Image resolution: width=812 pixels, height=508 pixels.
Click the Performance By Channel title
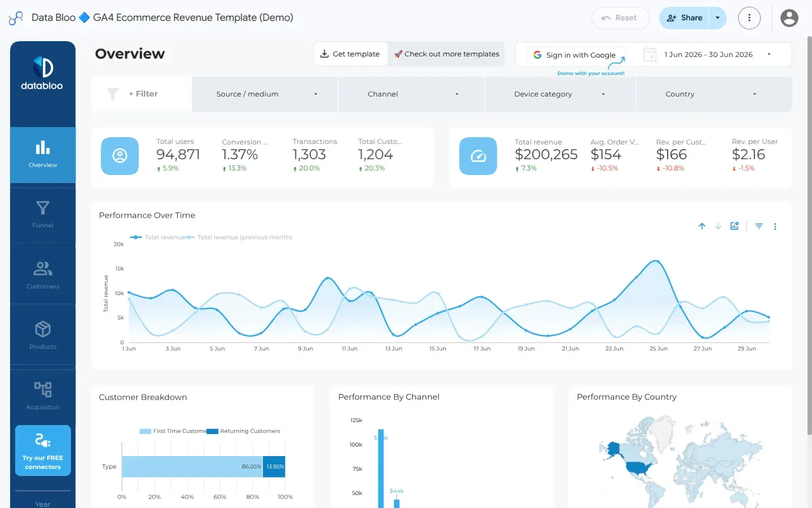(x=389, y=397)
